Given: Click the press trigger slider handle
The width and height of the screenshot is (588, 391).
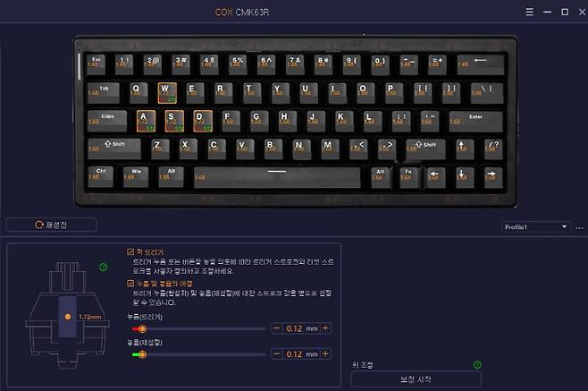Looking at the screenshot, I should coord(142,329).
